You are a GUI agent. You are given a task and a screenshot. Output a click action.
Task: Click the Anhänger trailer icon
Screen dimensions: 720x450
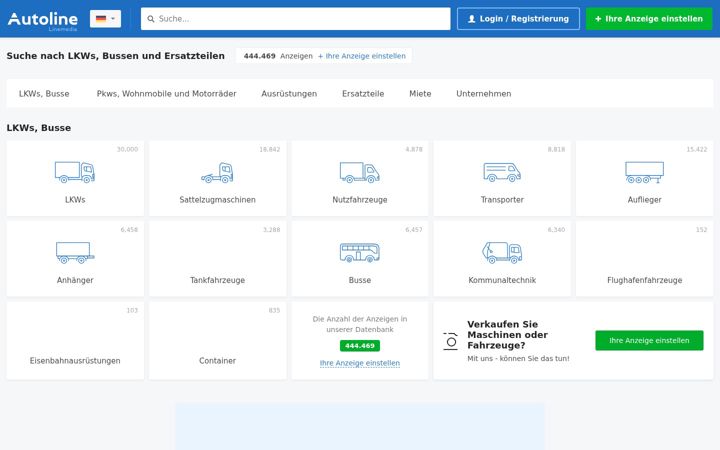[x=75, y=253]
